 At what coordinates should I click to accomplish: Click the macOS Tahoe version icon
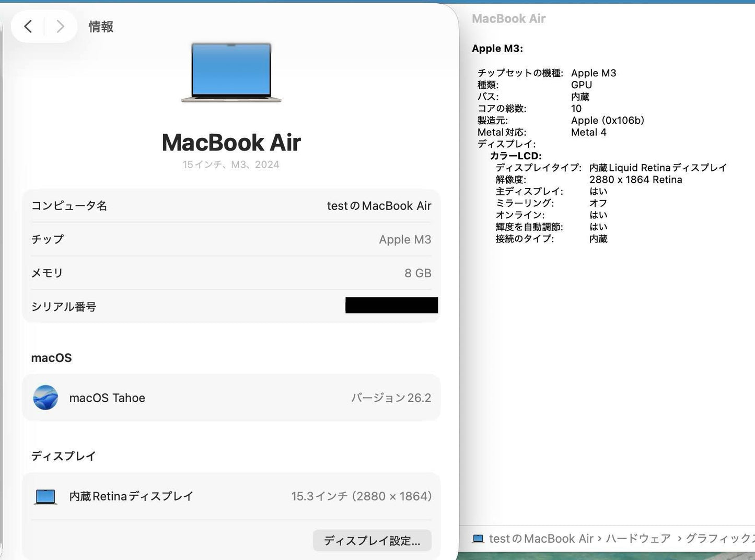pos(45,398)
